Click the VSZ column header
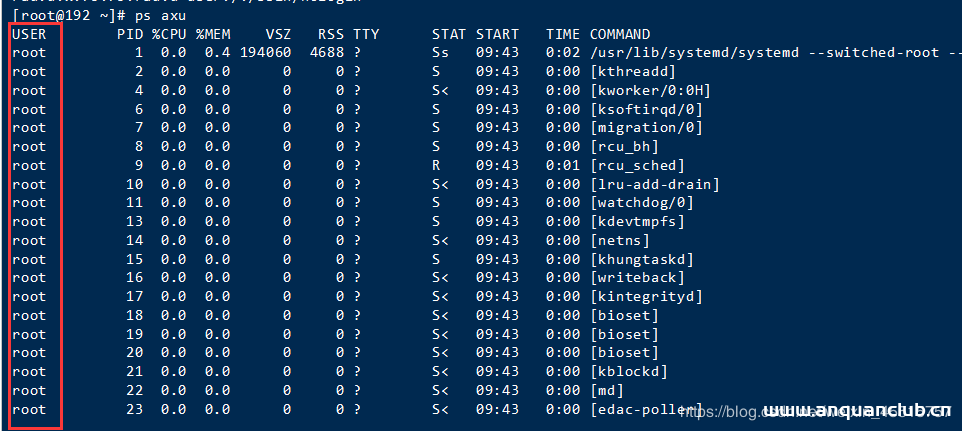 point(277,34)
